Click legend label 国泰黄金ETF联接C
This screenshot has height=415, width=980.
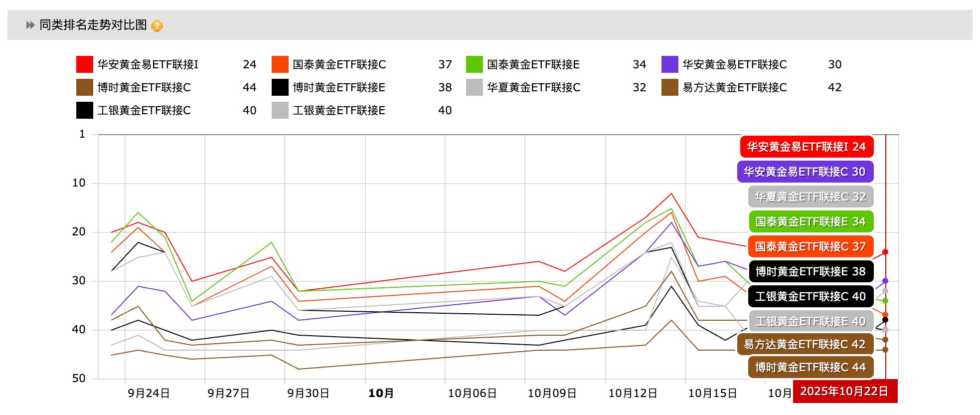pos(339,64)
